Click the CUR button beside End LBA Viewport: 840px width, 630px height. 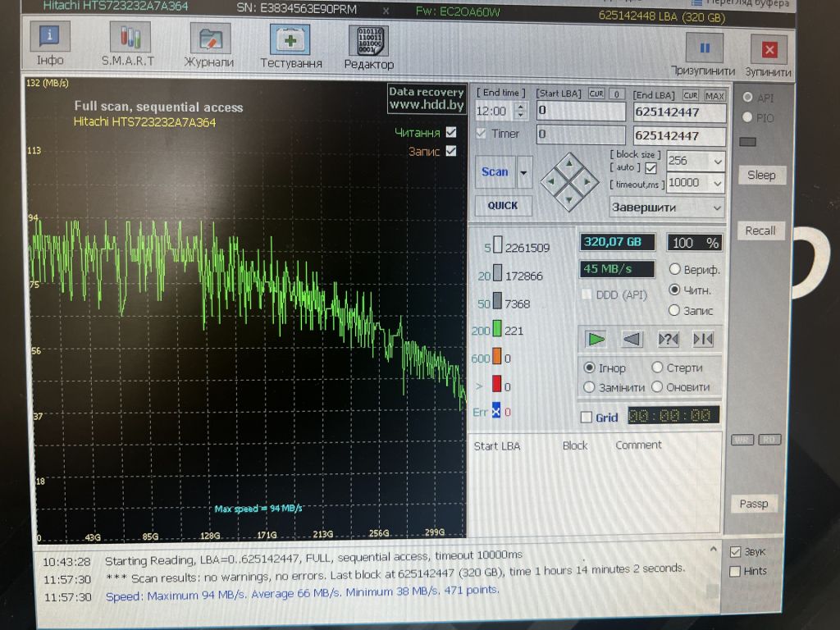click(691, 95)
